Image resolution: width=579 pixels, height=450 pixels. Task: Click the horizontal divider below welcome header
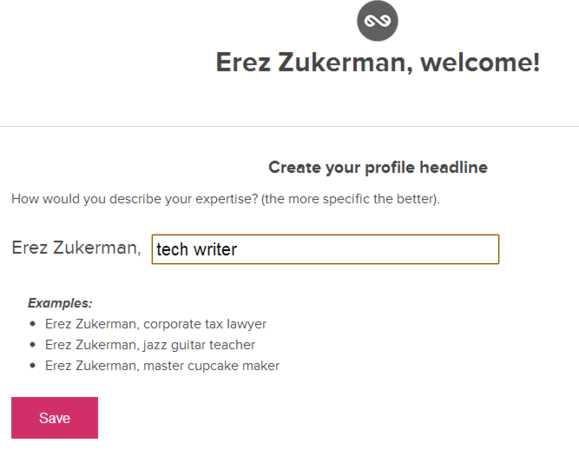290,126
